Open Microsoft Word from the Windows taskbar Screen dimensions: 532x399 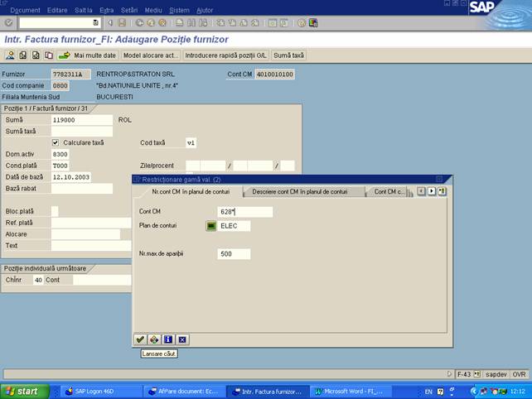[x=344, y=391]
